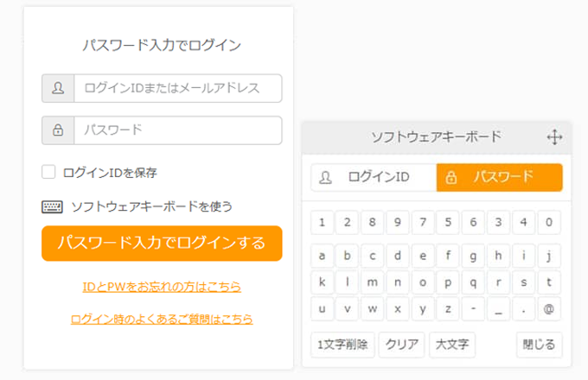The height and width of the screenshot is (380, 588).
Task: Toggle 大文字 uppercase mode
Action: 451,345
